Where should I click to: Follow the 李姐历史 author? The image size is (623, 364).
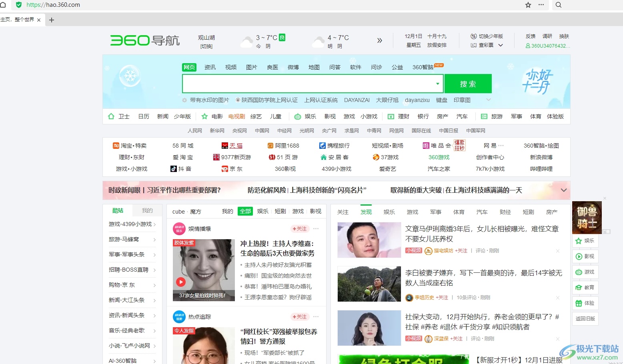pos(442,298)
